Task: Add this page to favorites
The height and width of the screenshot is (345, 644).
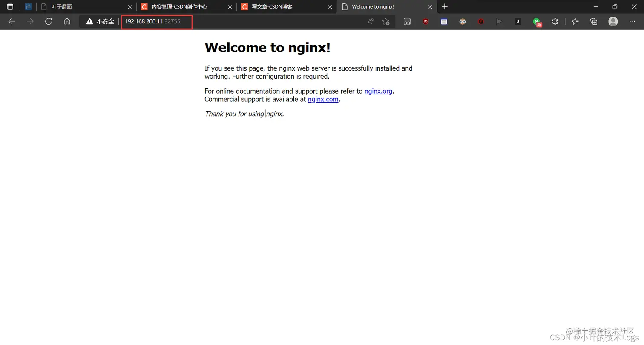Action: click(386, 21)
